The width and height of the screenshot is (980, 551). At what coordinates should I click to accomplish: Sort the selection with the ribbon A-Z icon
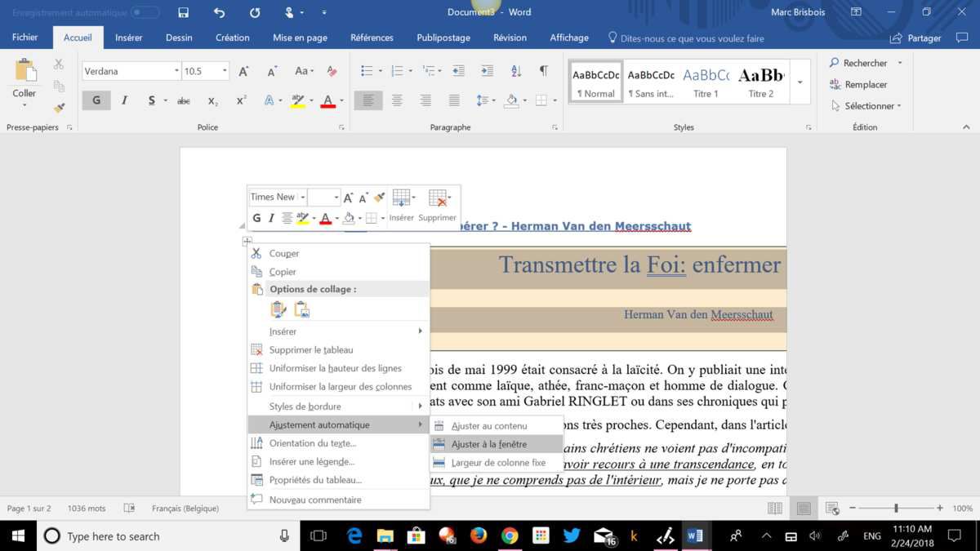[515, 72]
